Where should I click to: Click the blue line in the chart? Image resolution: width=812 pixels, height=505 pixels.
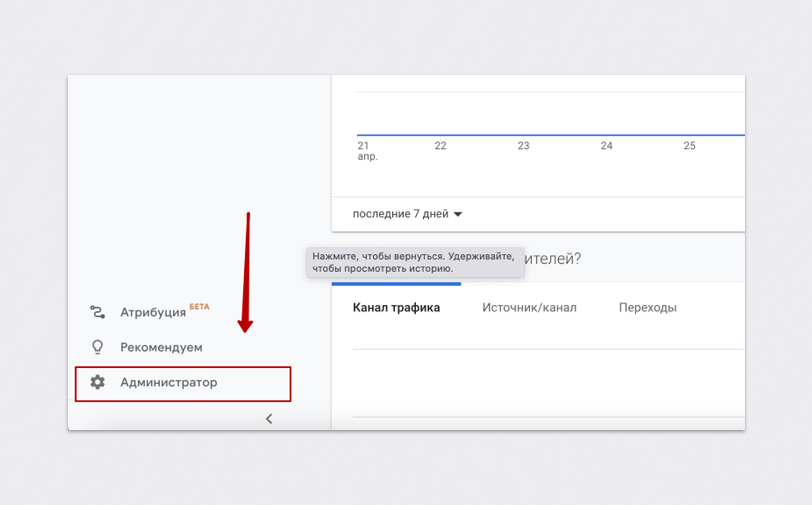coord(550,135)
